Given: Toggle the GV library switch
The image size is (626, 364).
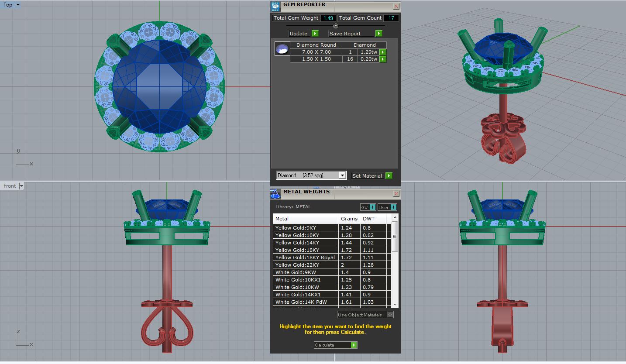Looking at the screenshot, I should coord(368,207).
